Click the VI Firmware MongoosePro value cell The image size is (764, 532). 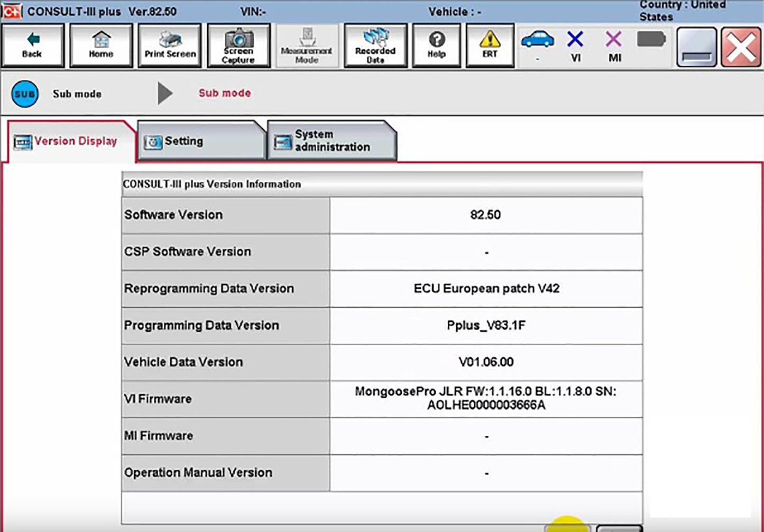point(485,399)
